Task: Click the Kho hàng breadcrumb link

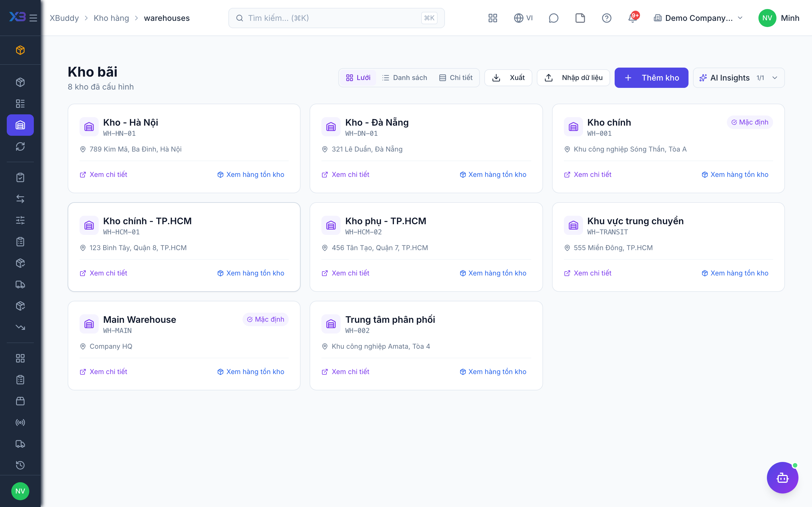Action: point(111,18)
